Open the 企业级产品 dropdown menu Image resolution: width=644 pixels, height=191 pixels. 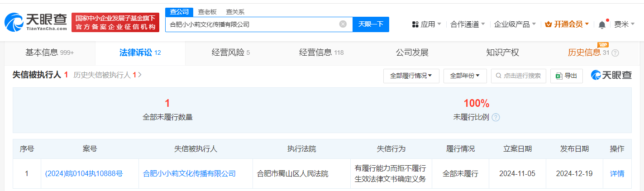tap(515, 24)
